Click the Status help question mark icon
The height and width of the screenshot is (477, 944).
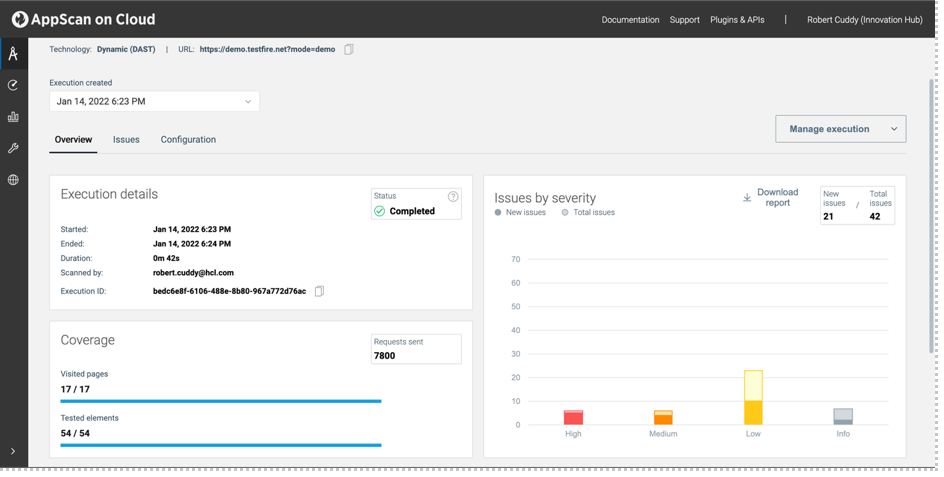click(x=453, y=196)
